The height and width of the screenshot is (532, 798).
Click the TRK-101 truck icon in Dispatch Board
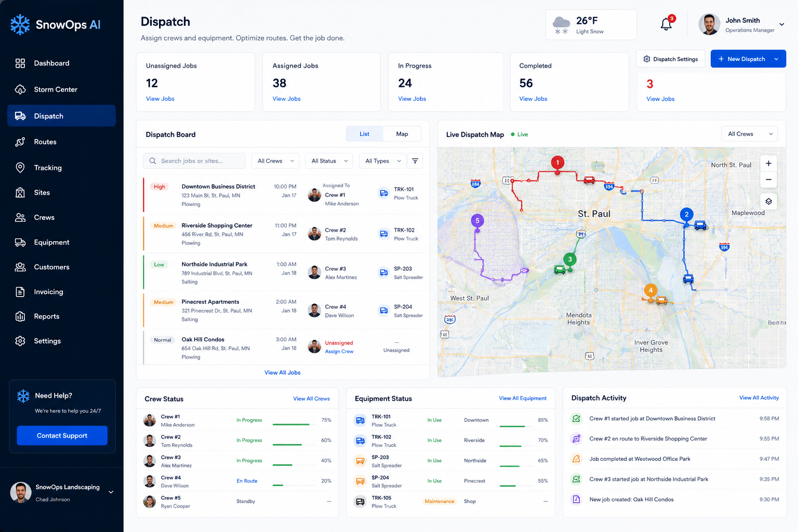click(383, 193)
